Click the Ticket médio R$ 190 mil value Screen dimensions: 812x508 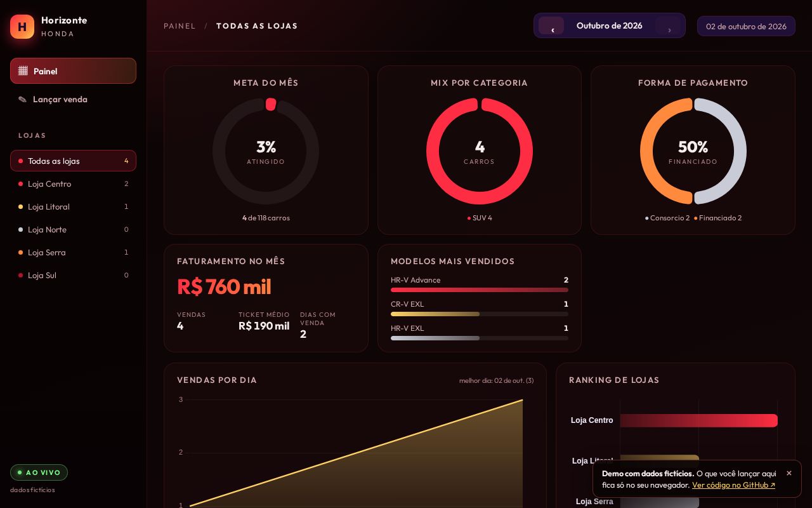click(264, 326)
